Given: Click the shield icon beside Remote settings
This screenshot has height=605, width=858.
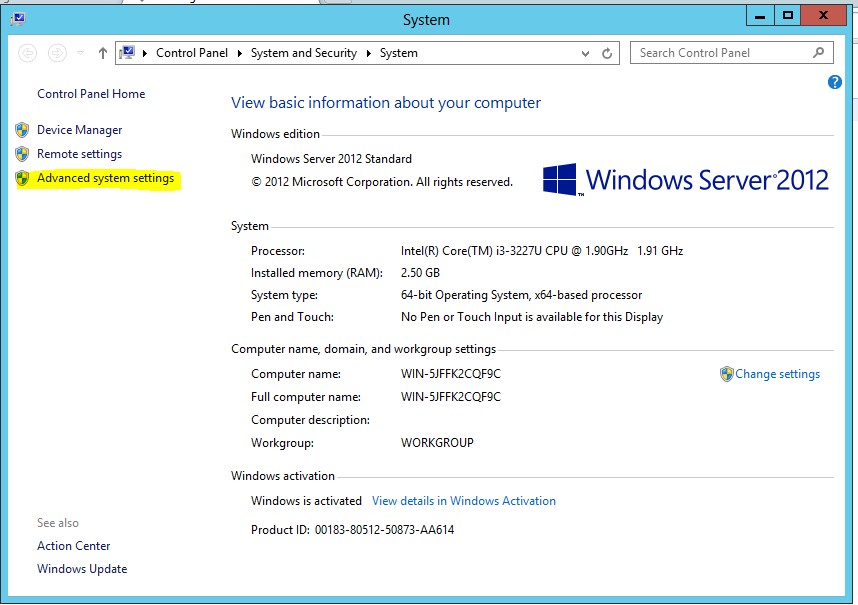Looking at the screenshot, I should point(22,153).
